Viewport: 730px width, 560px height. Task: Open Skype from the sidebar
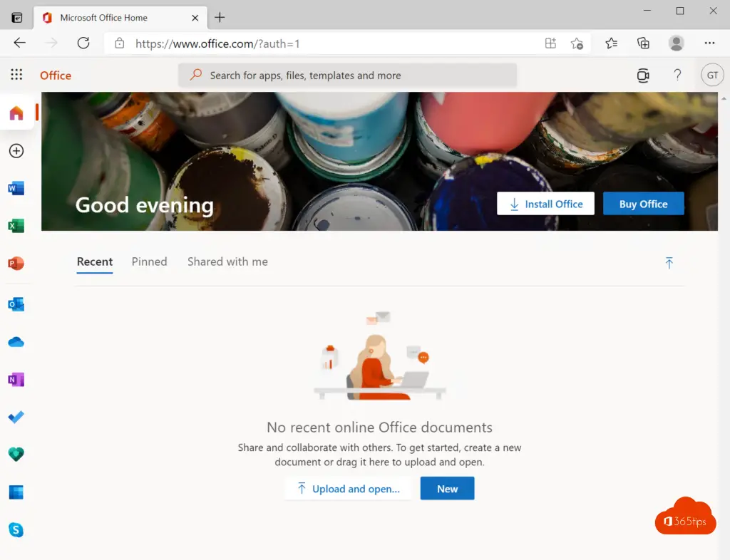click(16, 529)
